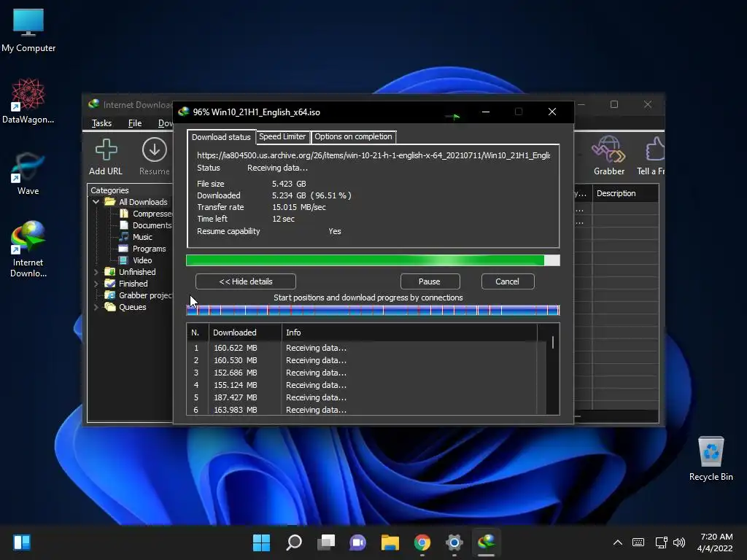This screenshot has height=560, width=747.
Task: Select the Documents category
Action: pos(145,225)
